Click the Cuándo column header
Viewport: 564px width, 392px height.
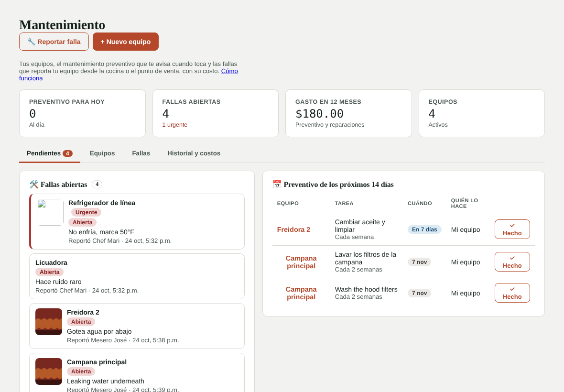coord(420,203)
